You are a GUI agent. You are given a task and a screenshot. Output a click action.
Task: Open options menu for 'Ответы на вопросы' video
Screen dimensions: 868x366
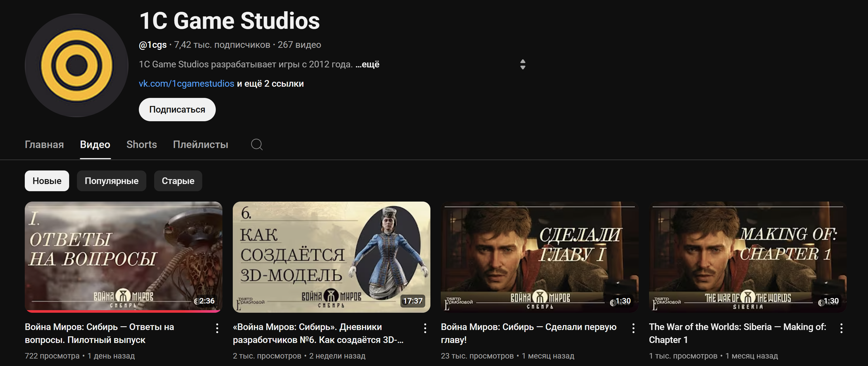tap(217, 328)
